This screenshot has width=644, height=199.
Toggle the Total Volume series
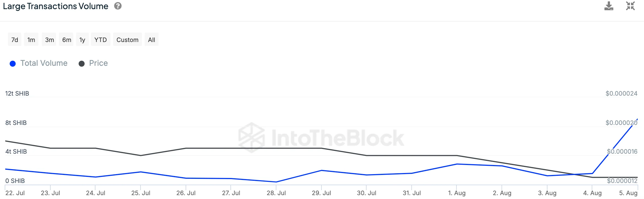click(44, 63)
